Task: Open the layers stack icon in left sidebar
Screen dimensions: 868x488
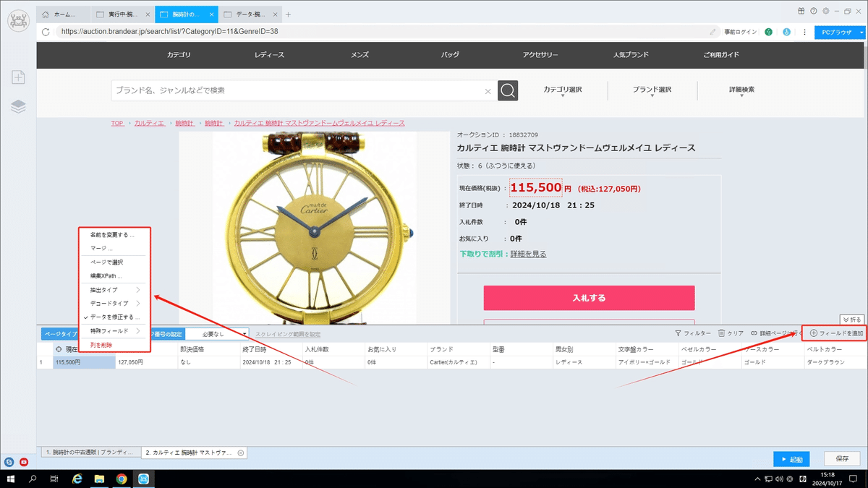Action: tap(18, 106)
